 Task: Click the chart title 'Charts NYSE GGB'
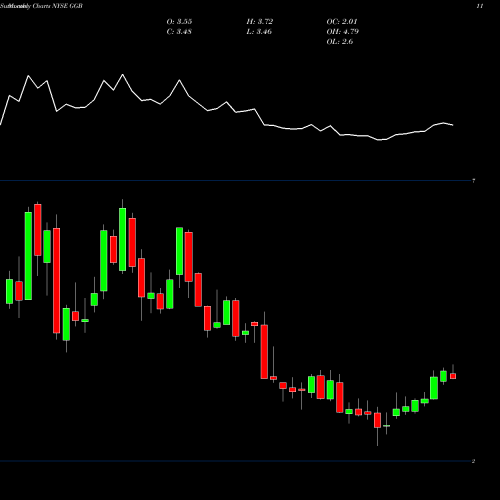coord(57,6)
